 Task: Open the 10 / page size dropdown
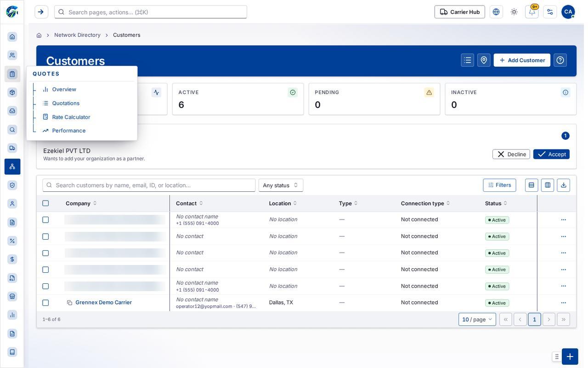coord(477,319)
